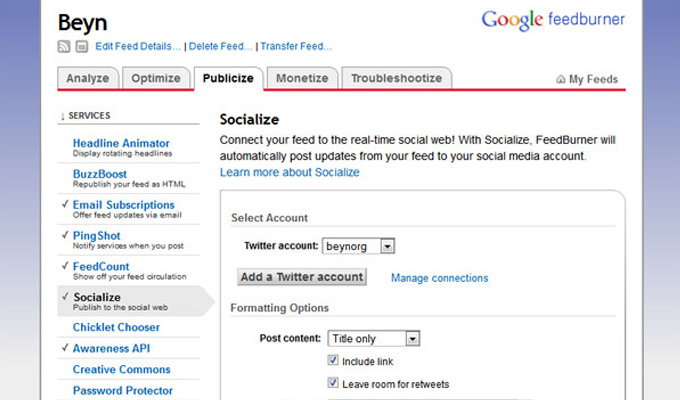Click Edit Feed Details link
This screenshot has width=680, height=400.
[138, 46]
